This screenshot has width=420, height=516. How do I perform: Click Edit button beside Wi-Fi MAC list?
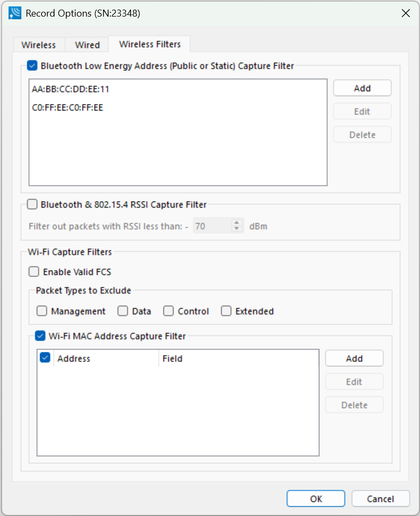[x=354, y=382]
